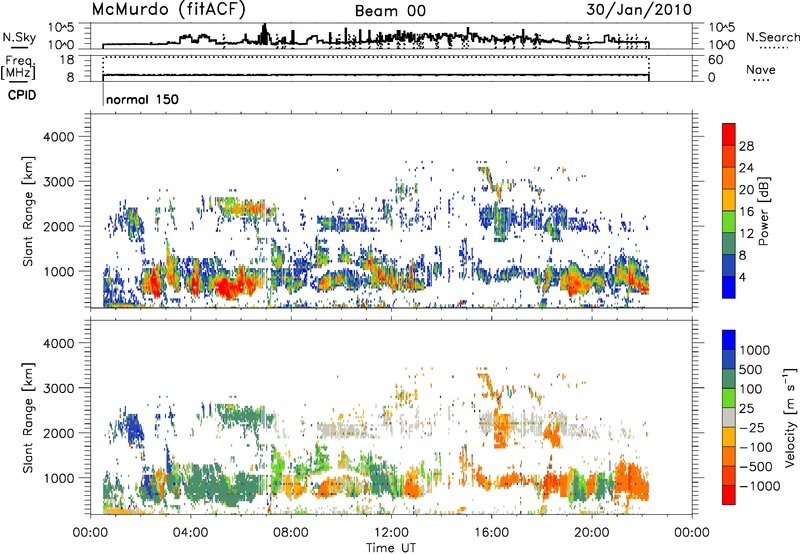
Task: Click the 12:00 time axis label
Action: pyautogui.click(x=391, y=533)
